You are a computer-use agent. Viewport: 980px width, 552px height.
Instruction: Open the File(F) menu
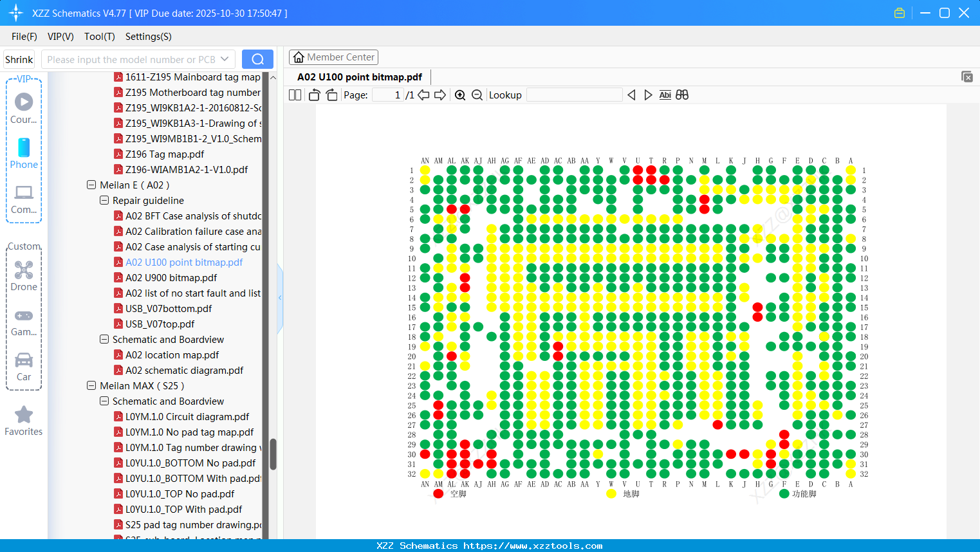pos(24,37)
